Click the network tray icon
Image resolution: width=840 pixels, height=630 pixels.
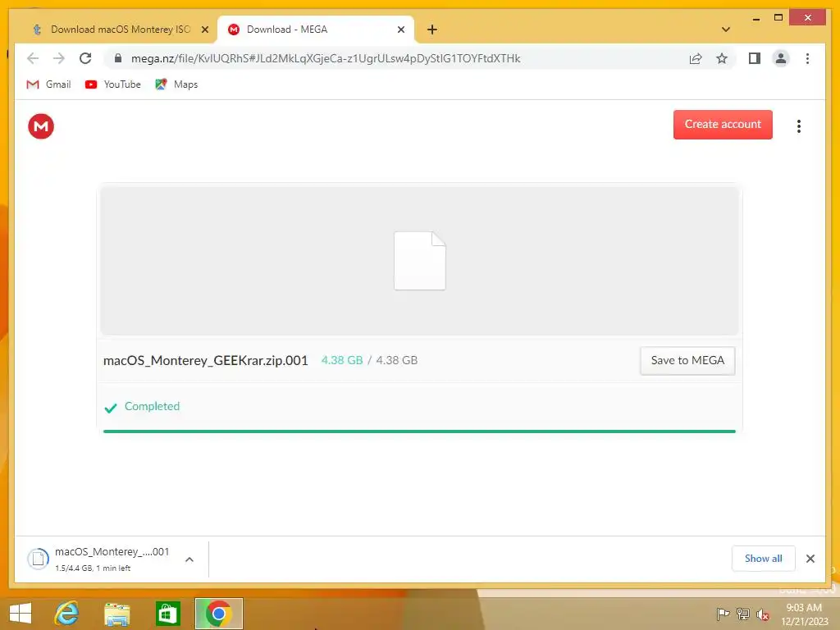click(743, 614)
